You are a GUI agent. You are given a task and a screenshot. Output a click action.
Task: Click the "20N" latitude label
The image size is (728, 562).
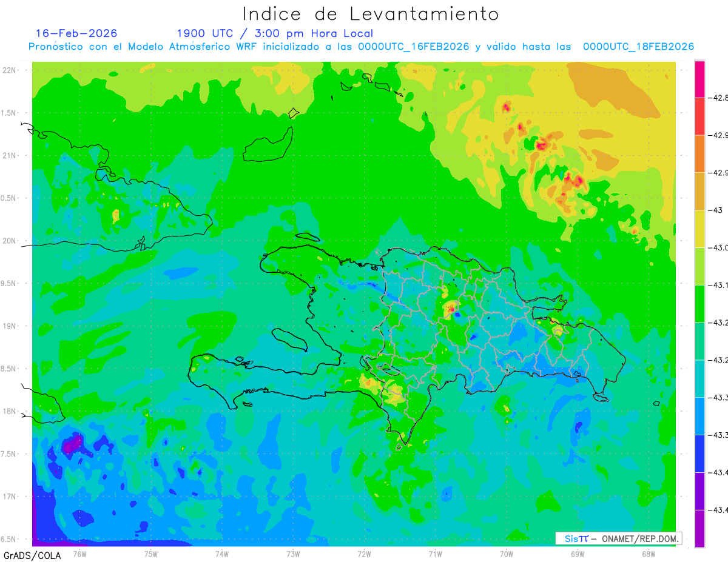(10, 241)
